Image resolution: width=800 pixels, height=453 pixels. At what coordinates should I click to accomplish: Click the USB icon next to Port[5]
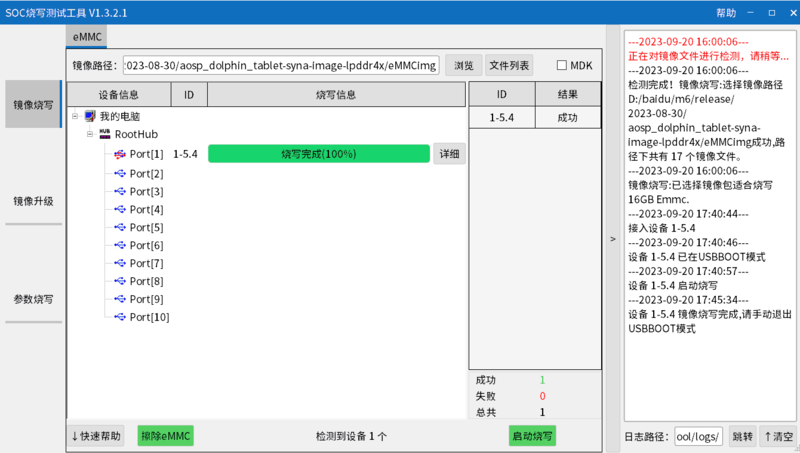120,228
